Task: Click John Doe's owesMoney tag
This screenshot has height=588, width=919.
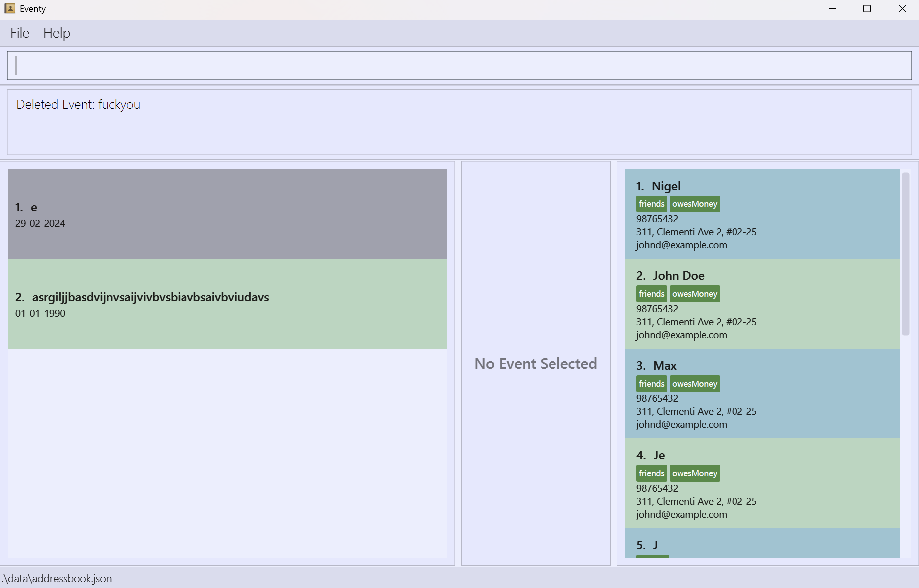Action: pos(695,294)
